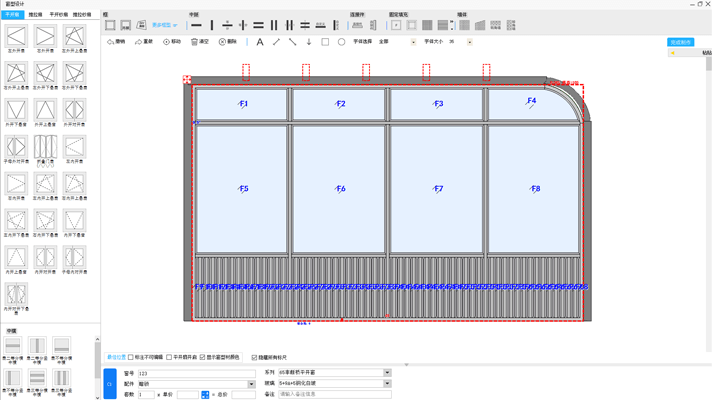Viewport: 712px width, 400px height.
Task: Toggle the 显示窗型材颜色 checkbox
Action: (203, 357)
